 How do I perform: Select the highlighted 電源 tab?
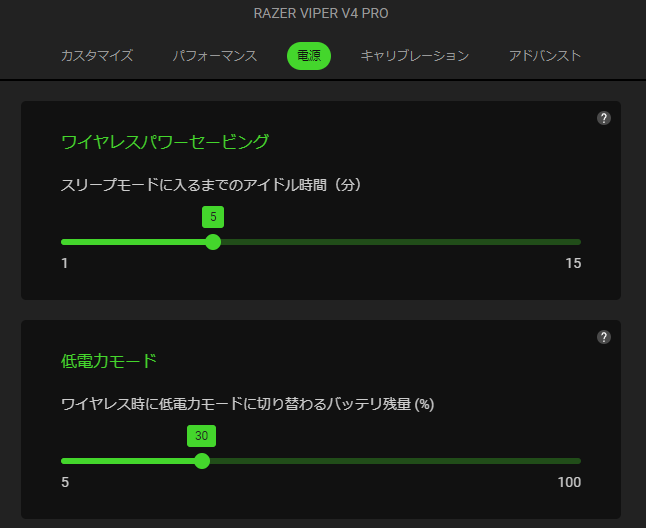tap(309, 56)
